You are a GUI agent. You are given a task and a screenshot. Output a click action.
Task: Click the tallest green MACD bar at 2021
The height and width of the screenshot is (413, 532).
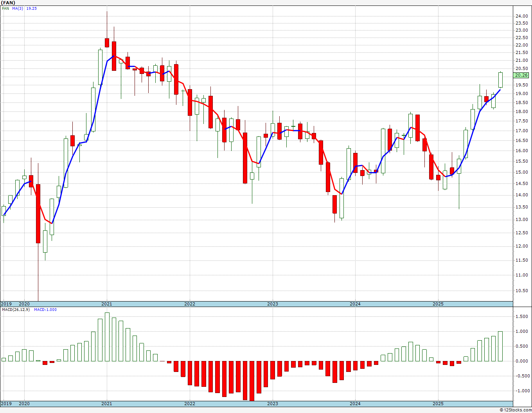pos(107,337)
